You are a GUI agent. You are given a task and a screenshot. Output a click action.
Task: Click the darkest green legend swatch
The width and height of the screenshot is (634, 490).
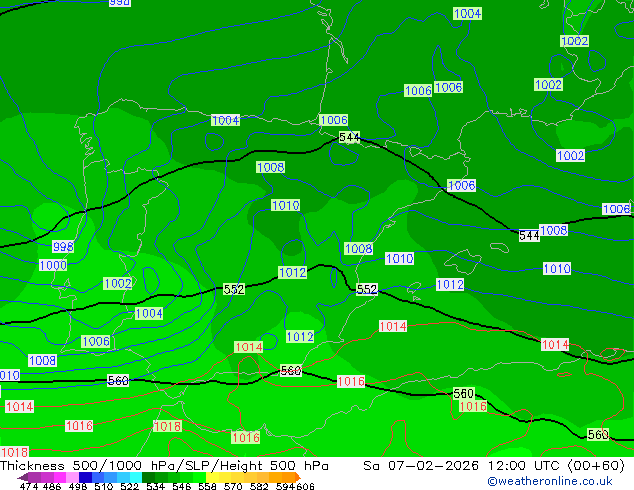coord(148,477)
